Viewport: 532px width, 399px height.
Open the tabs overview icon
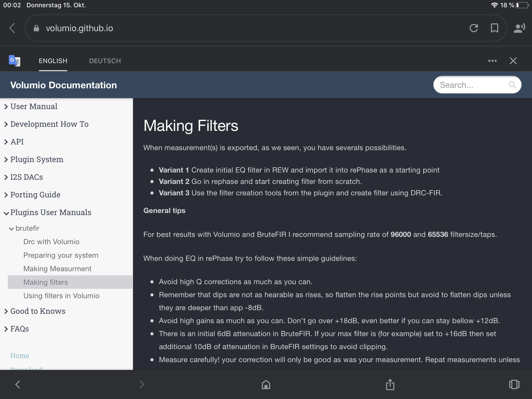pyautogui.click(x=514, y=384)
